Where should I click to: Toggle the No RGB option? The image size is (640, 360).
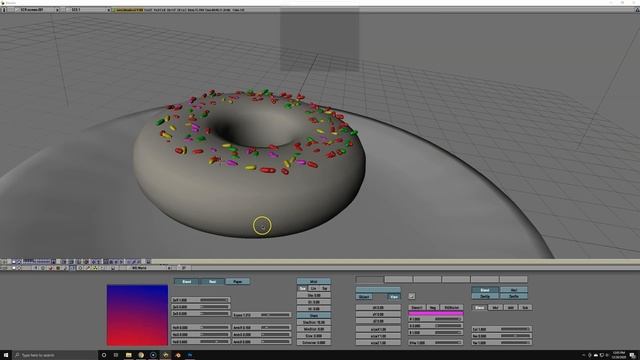click(451, 307)
